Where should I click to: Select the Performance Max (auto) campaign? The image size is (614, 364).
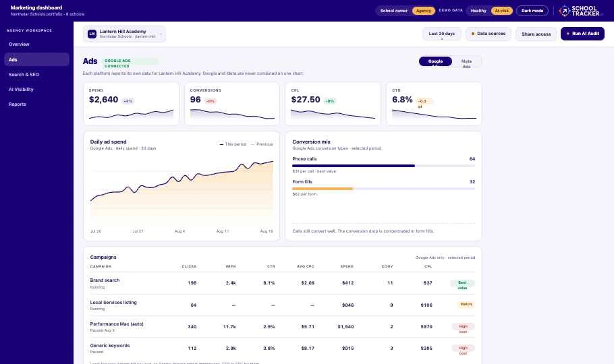(282, 326)
